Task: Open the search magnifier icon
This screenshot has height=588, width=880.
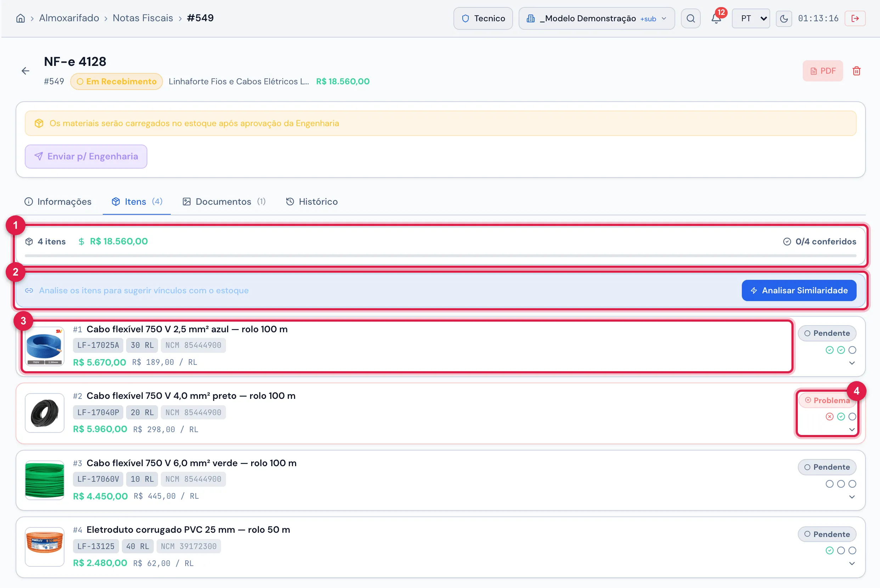Action: (x=691, y=18)
